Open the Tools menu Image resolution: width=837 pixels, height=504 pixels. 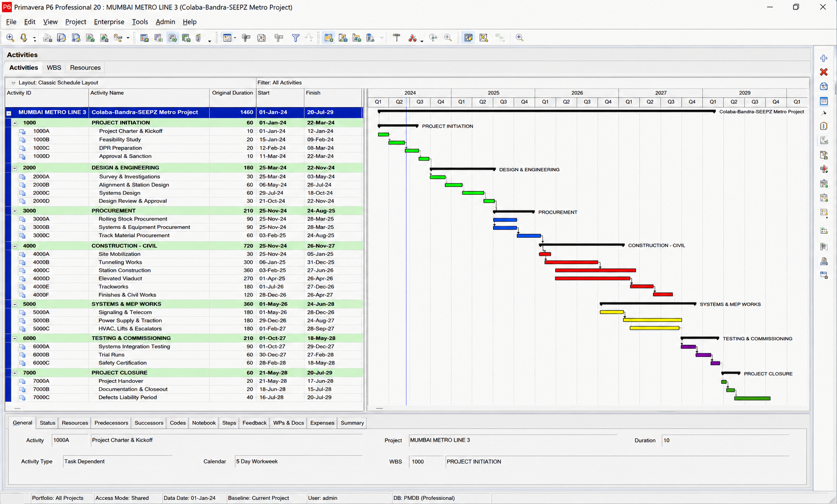140,22
